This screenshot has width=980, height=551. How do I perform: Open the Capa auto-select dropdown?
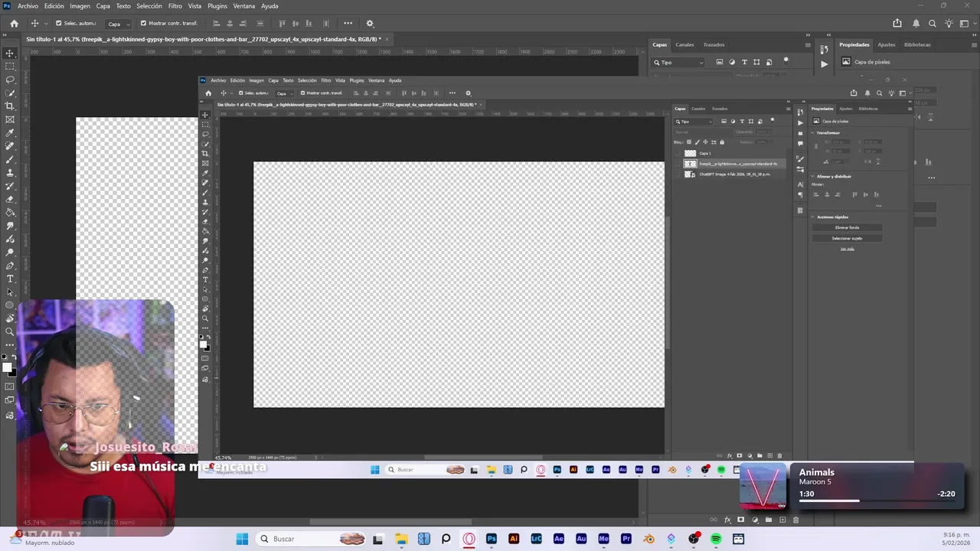[x=118, y=24]
